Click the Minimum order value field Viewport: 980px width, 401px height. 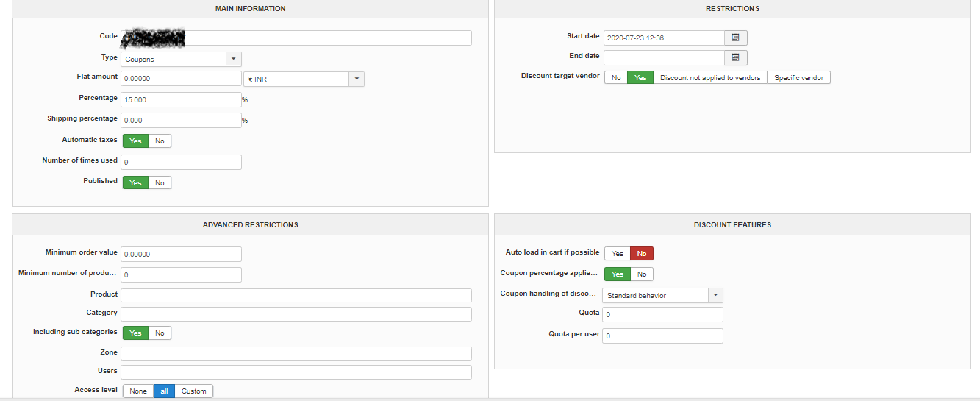[x=181, y=254]
